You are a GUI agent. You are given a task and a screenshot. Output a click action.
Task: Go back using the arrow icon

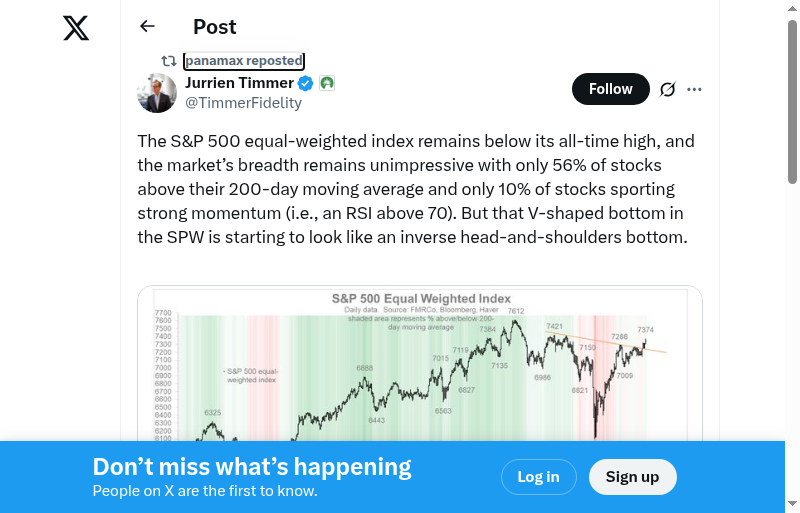[x=148, y=27]
